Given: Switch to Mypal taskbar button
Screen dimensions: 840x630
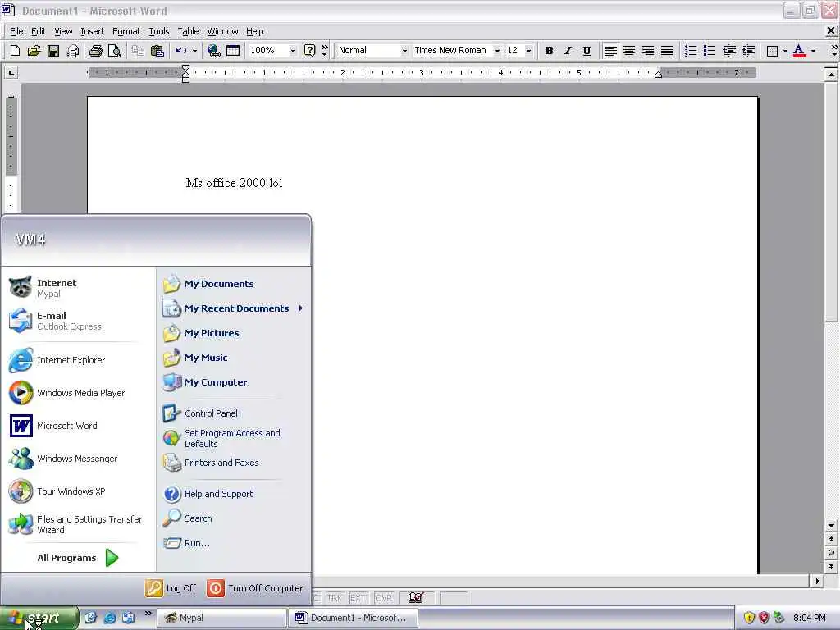Looking at the screenshot, I should coord(221,618).
